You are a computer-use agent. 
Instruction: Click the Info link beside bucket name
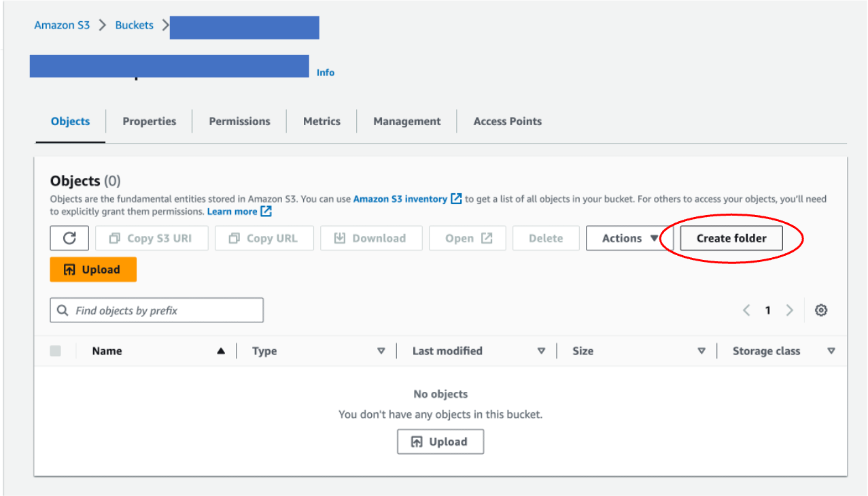click(326, 72)
